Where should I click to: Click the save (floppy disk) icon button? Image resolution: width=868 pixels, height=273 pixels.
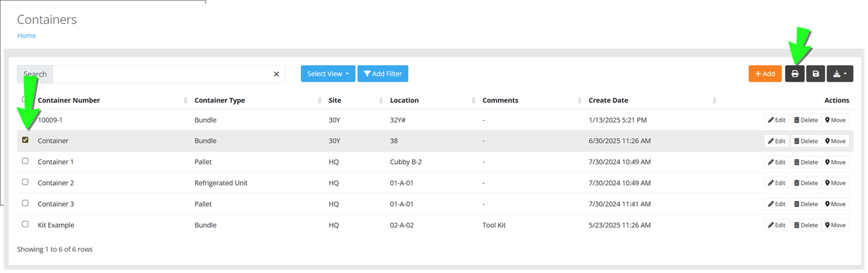pos(815,74)
